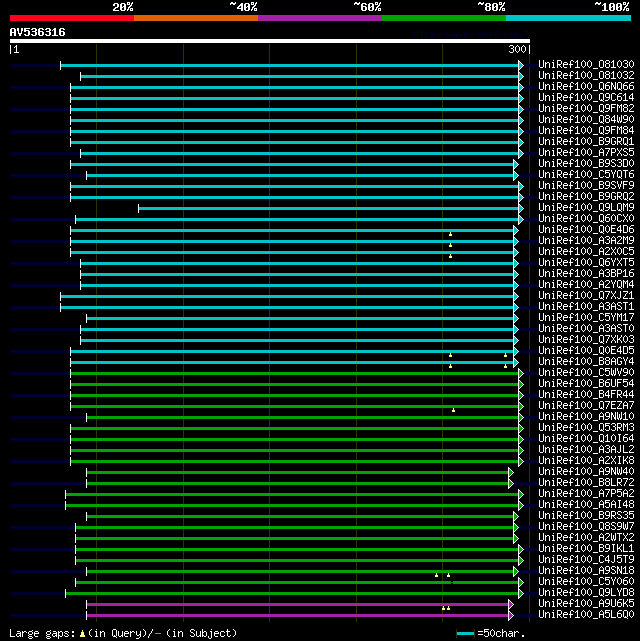Click the UniRef100_Q8S9W7 label
The height and width of the screenshot is (641, 640).
click(x=586, y=527)
